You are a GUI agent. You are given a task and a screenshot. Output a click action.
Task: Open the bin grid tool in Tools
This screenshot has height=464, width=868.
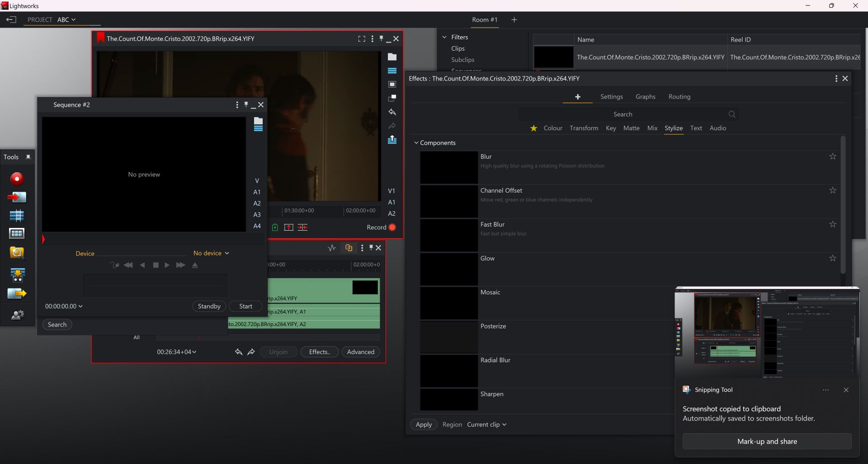[x=17, y=234]
